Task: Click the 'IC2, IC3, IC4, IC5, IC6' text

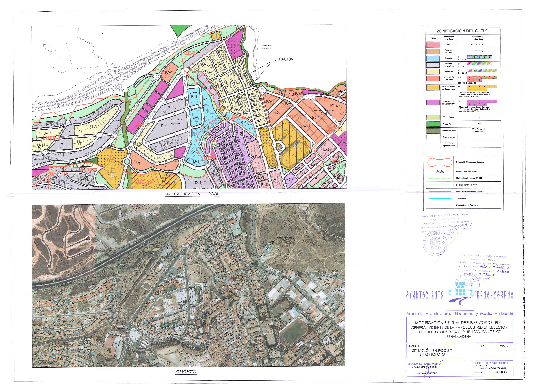Action: pyautogui.click(x=467, y=83)
